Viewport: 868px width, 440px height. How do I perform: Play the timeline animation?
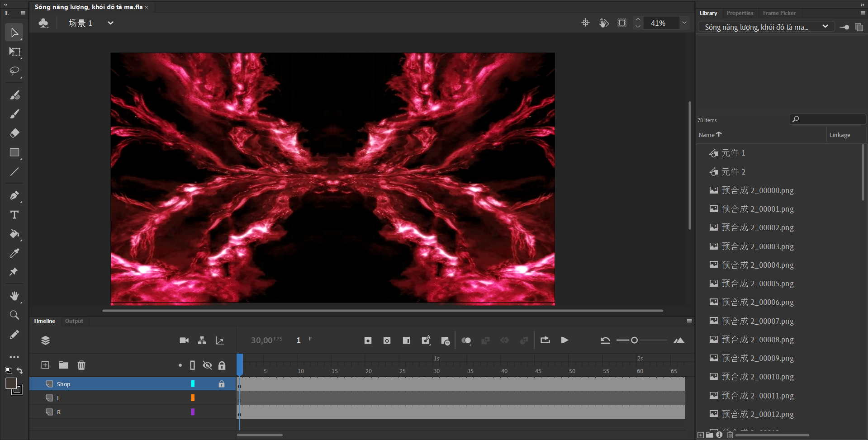pyautogui.click(x=564, y=341)
